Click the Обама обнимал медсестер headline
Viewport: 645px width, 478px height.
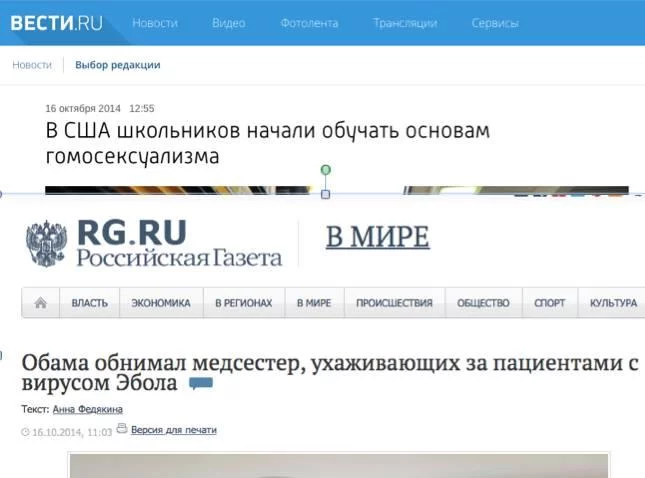(x=329, y=372)
